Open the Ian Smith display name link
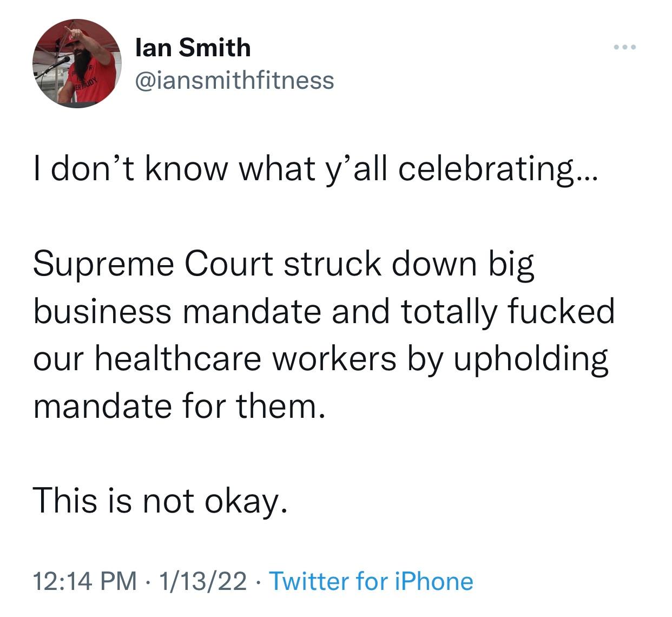The height and width of the screenshot is (617, 672). pos(193,48)
